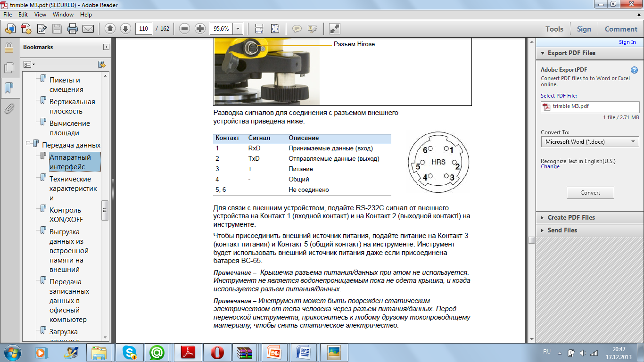Viewport: 644px width, 362px height.
Task: Click the fit one full page icon
Action: (x=275, y=29)
